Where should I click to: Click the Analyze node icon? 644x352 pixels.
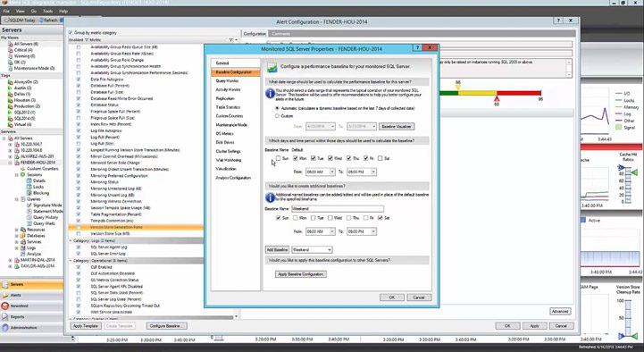(23, 254)
